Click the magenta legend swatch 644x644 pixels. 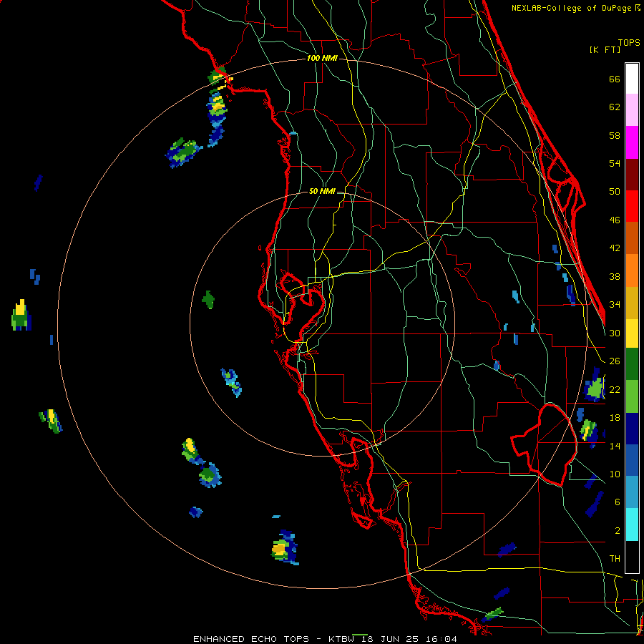coord(632,142)
